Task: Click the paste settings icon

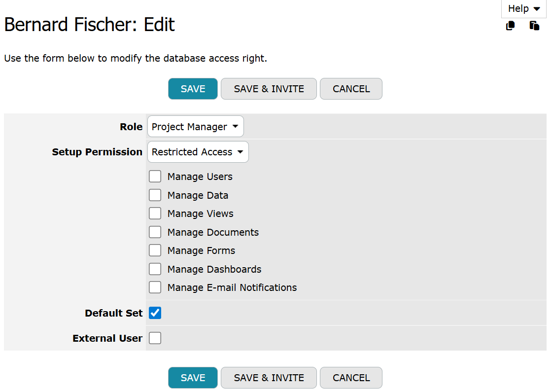Action: point(534,26)
